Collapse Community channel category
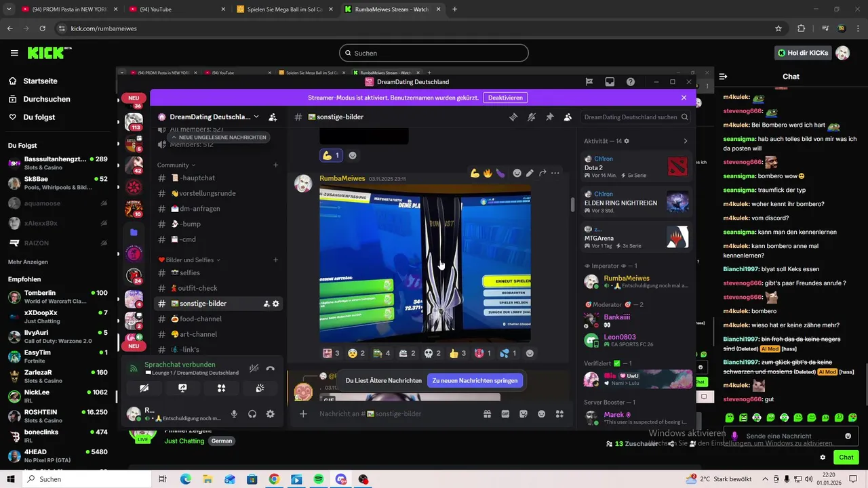Screen dimensions: 868x488 click(x=176, y=165)
